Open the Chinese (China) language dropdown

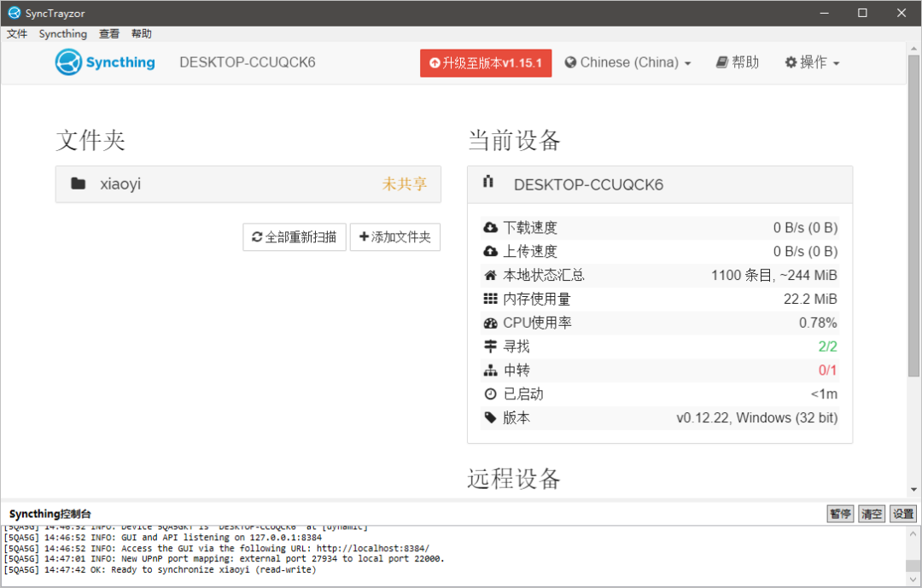[x=628, y=62]
